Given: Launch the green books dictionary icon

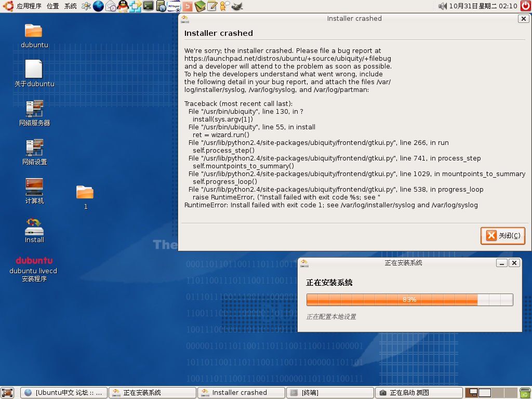Looking at the screenshot, I should click(200, 6).
